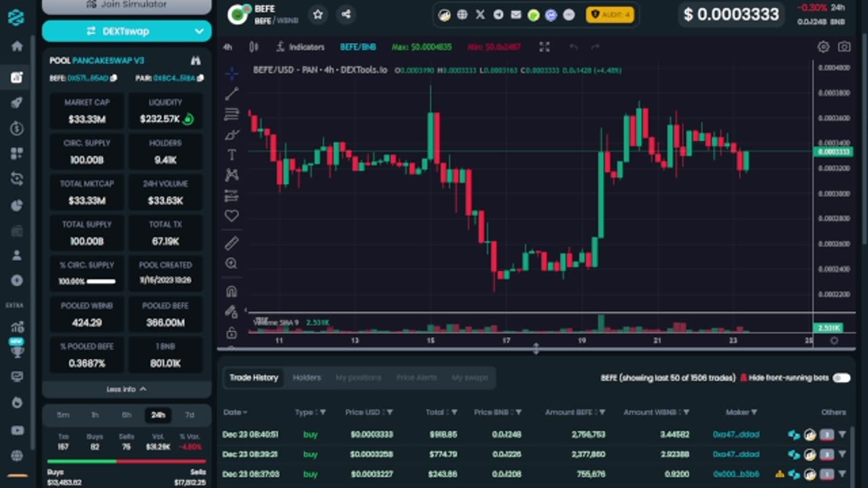Toggle the lock drawings tool
Image resolution: width=868 pixels, height=488 pixels.
(231, 332)
